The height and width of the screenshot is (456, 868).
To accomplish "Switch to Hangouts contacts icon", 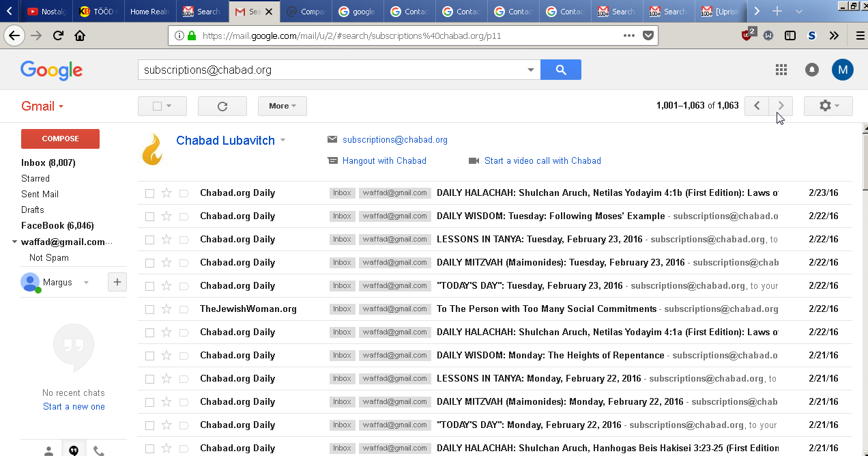I will point(48,450).
